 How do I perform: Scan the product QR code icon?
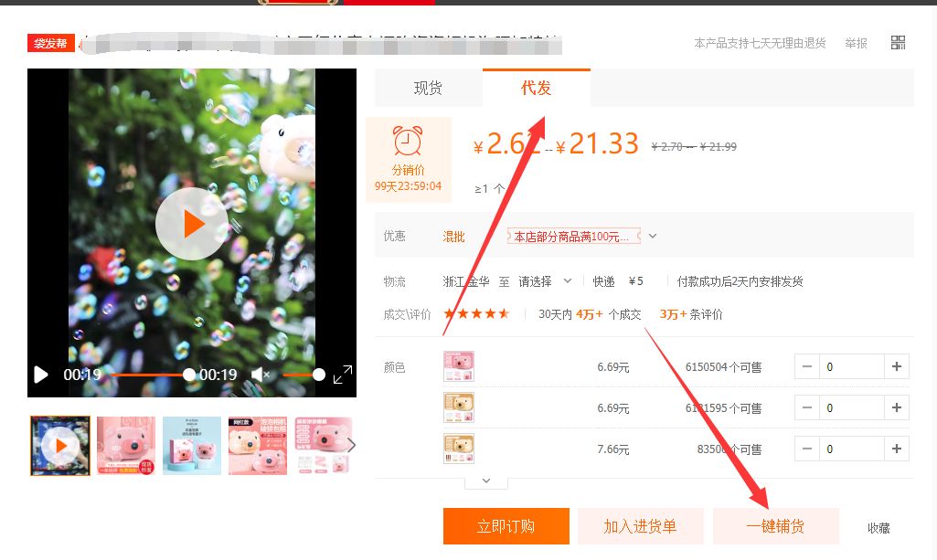[898, 42]
